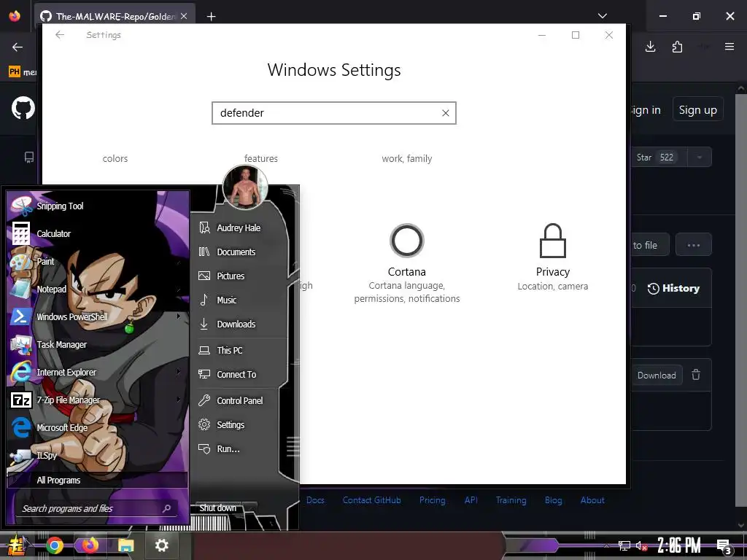Screen dimensions: 747x560
Task: Click muted volume tray icon
Action: pos(641,545)
